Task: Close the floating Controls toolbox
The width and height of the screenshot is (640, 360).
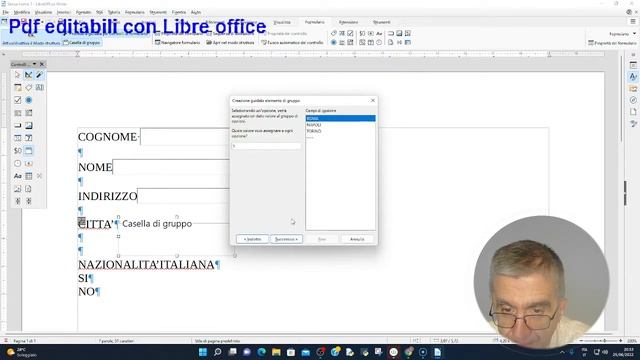Action: point(42,64)
